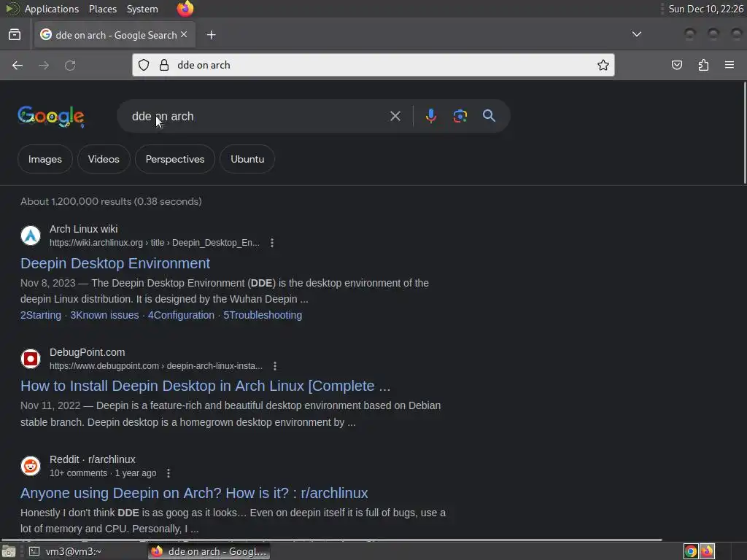Click the DebugPoint.com favicon

click(31, 359)
